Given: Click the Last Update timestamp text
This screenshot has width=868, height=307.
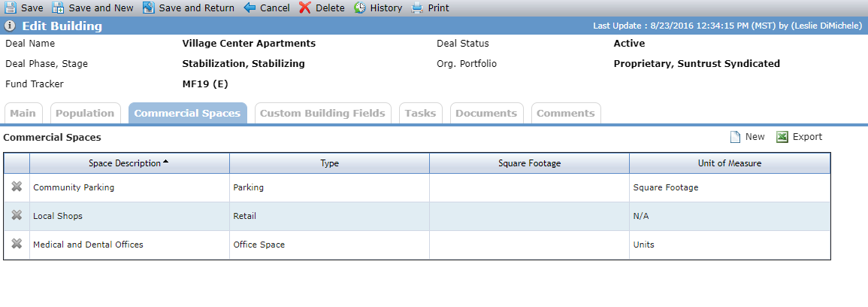Looking at the screenshot, I should point(727,26).
